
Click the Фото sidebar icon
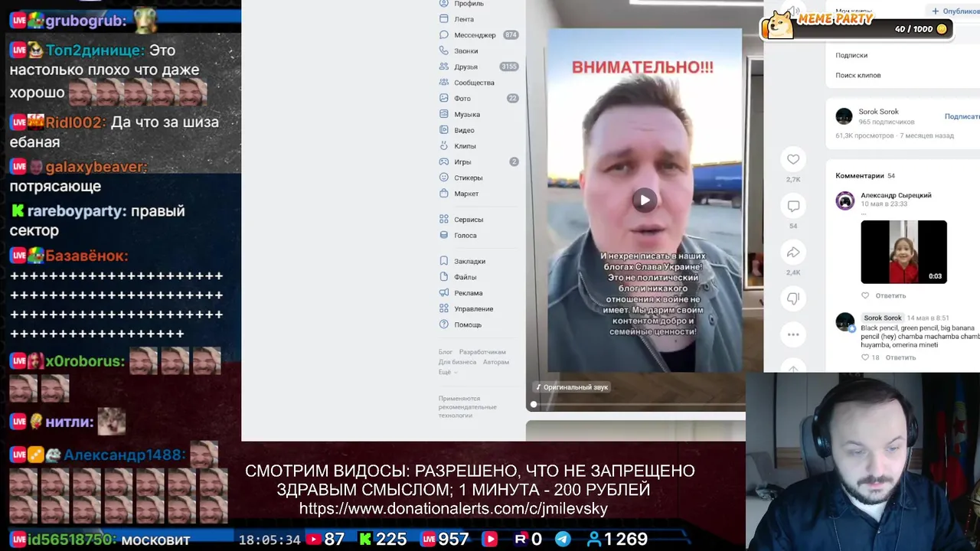coord(444,99)
